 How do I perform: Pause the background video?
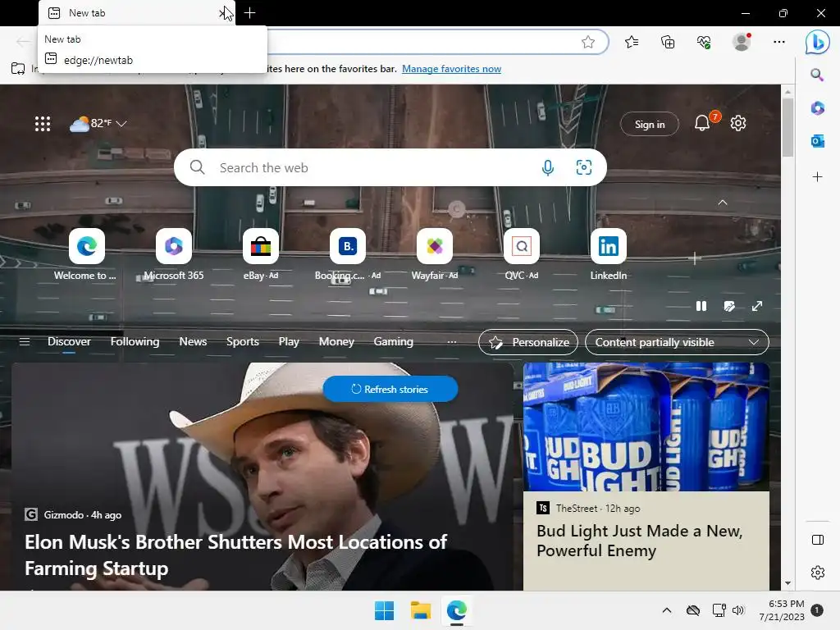pos(701,306)
